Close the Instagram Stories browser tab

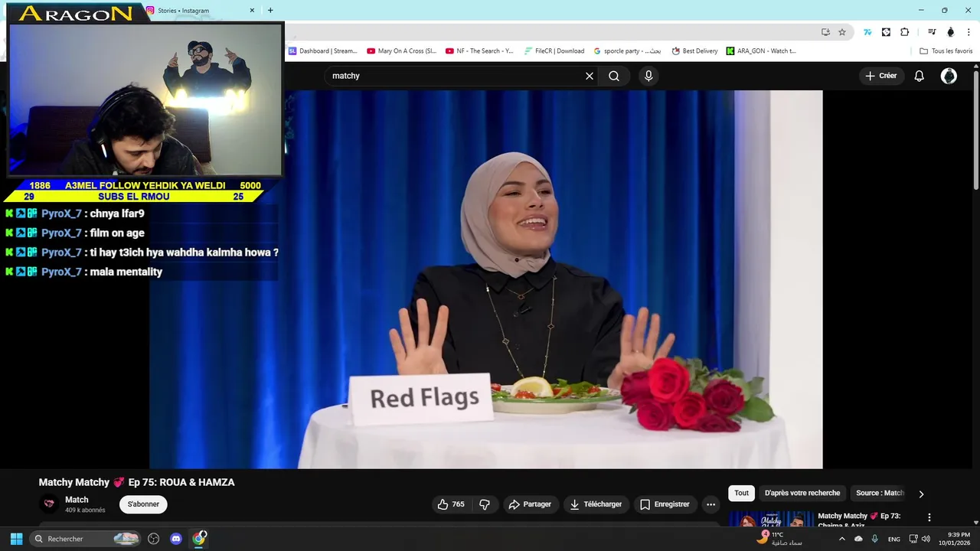(252, 11)
